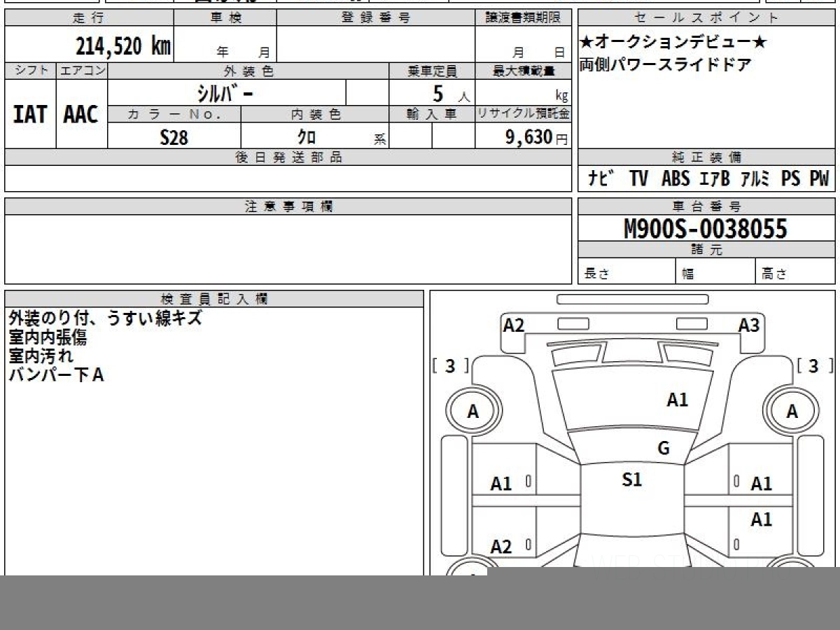Select the 輸入車 header cell
Screen dimensions: 840x630
(x=432, y=114)
